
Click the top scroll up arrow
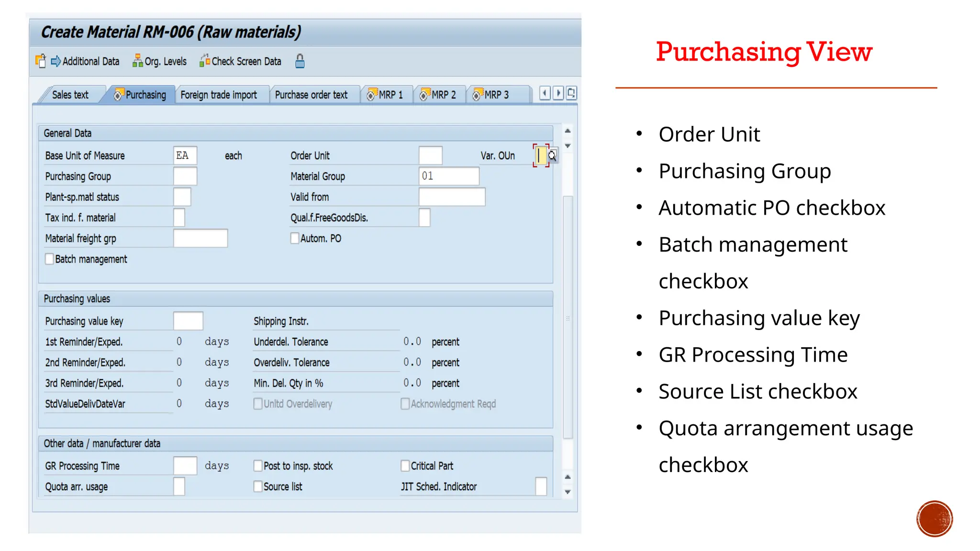pyautogui.click(x=568, y=131)
